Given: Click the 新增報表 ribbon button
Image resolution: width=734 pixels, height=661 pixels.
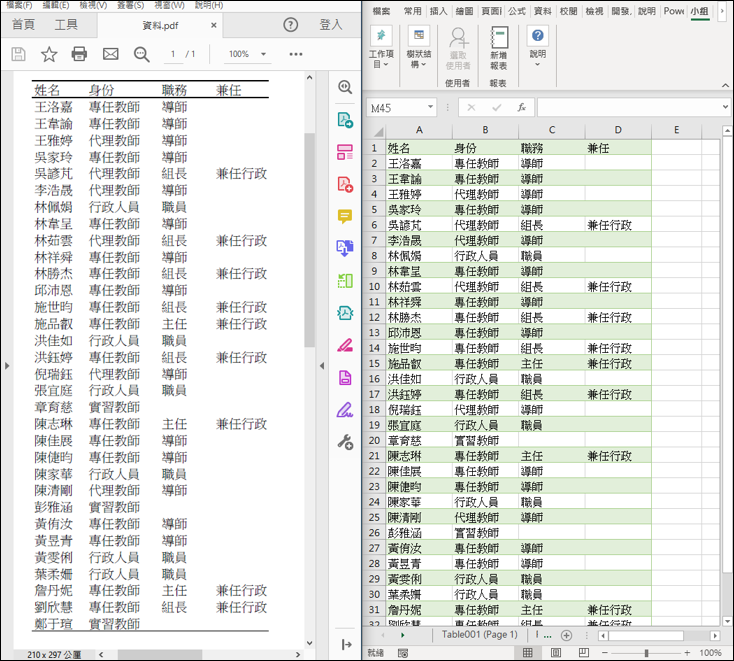Looking at the screenshot, I should click(499, 47).
